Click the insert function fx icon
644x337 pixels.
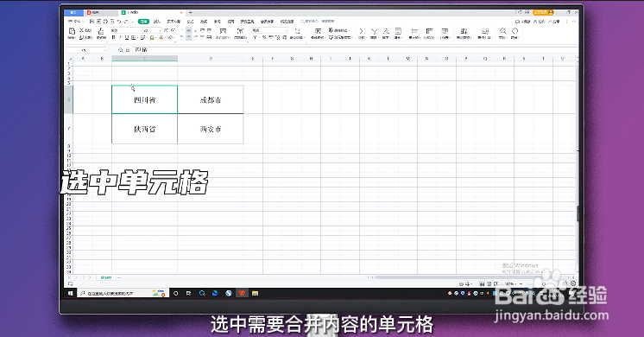tap(127, 50)
